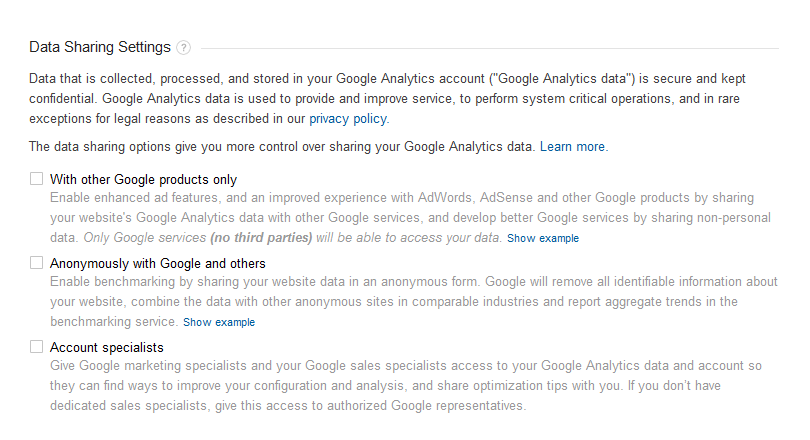Click the sentence The data sharing options give
Screen dimensions: 810x440
(282, 147)
